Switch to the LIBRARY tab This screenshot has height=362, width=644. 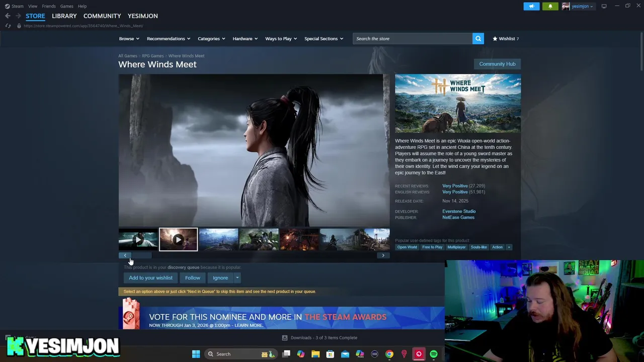64,16
